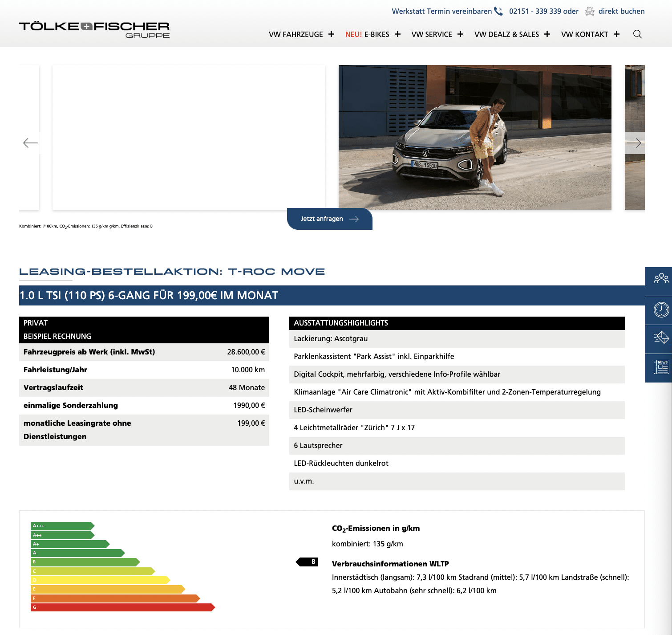
Task: Click the 199,00 € monthly rate value
Action: click(x=251, y=423)
